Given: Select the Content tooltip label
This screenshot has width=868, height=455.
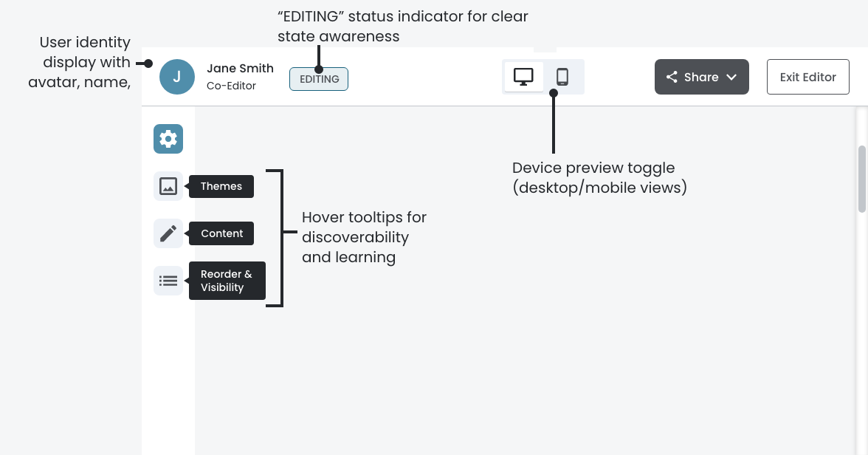Looking at the screenshot, I should (221, 233).
